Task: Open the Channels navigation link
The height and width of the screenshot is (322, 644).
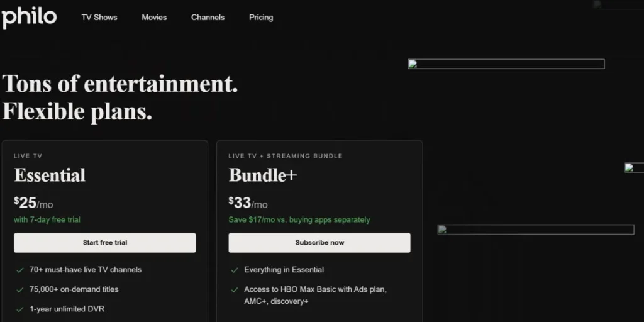Action: point(208,18)
